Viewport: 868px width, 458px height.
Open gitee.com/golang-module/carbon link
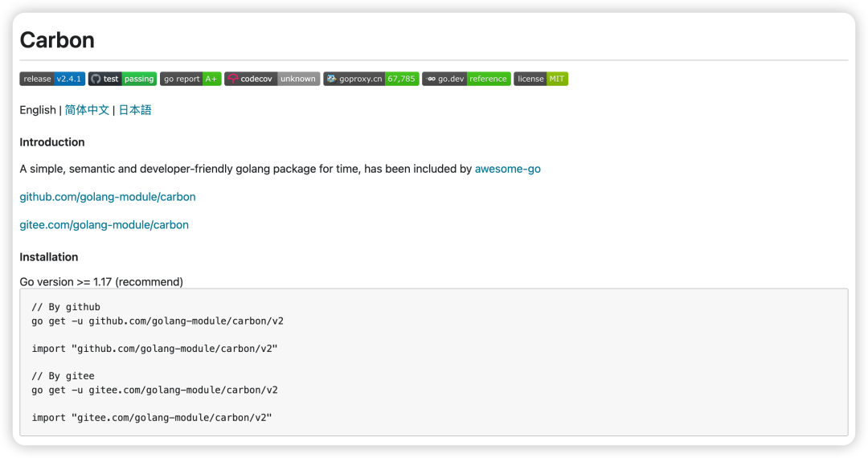pos(104,224)
